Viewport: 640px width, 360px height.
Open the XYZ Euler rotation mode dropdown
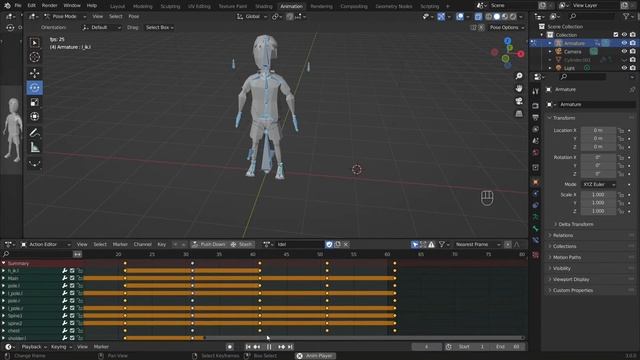(x=599, y=184)
